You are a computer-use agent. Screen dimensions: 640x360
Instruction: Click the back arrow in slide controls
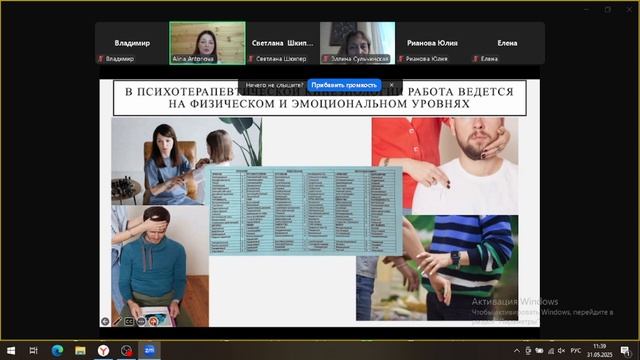105,321
